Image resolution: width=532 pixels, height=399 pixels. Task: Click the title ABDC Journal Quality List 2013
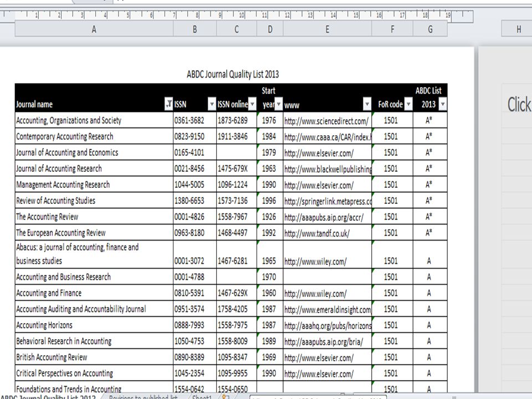coord(233,74)
